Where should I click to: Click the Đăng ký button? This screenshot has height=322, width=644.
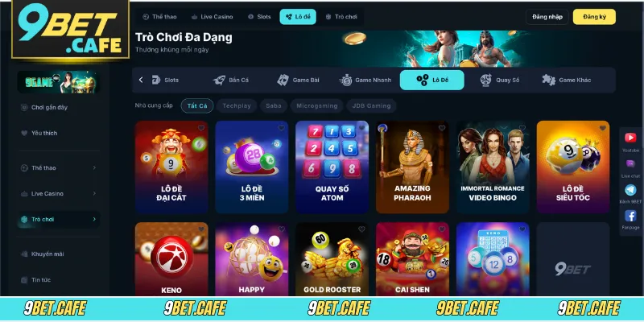point(594,17)
